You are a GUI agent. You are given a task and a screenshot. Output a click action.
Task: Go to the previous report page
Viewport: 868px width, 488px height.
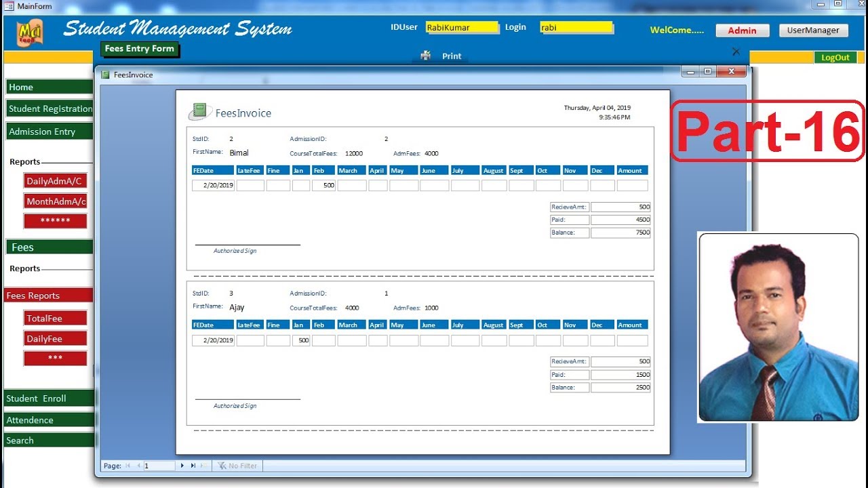138,466
